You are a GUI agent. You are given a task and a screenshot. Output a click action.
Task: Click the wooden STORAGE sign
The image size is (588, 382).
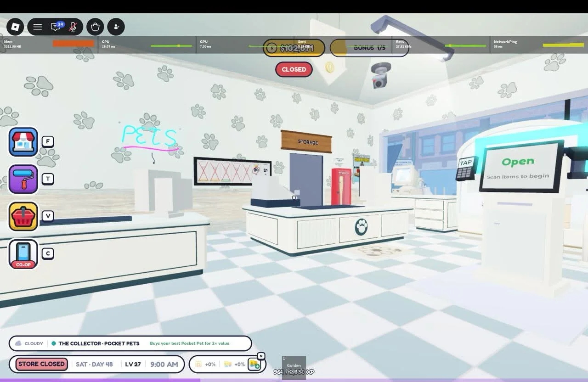[x=307, y=141]
